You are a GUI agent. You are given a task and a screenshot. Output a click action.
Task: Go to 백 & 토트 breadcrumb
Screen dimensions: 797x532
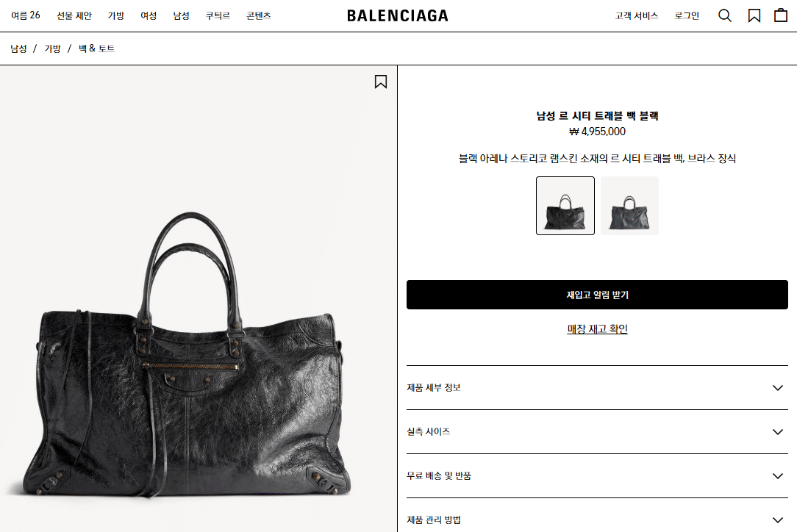point(96,48)
